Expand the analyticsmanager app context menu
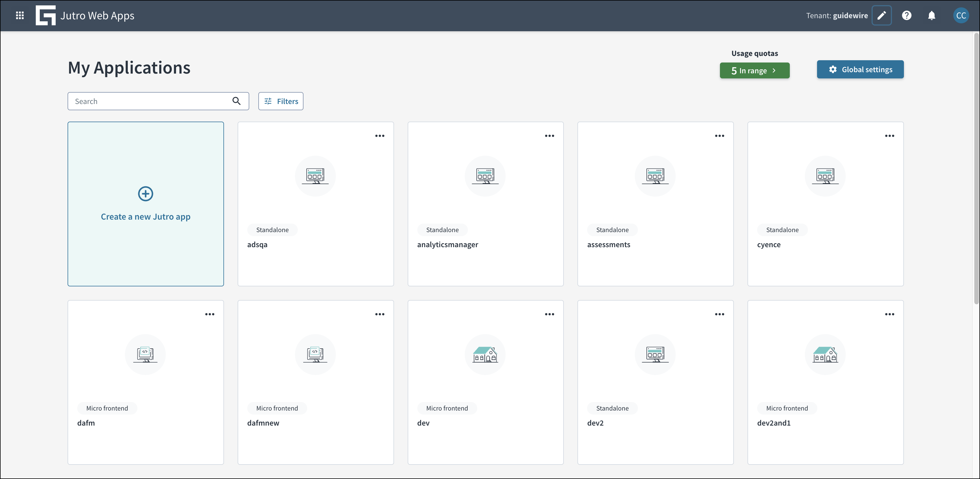The width and height of the screenshot is (980, 479). click(x=549, y=136)
